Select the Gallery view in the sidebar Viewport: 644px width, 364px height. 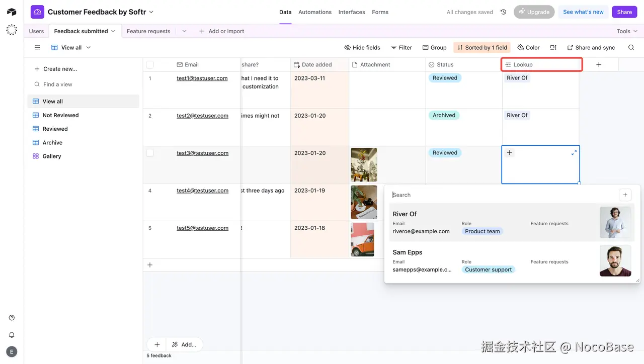pos(51,156)
